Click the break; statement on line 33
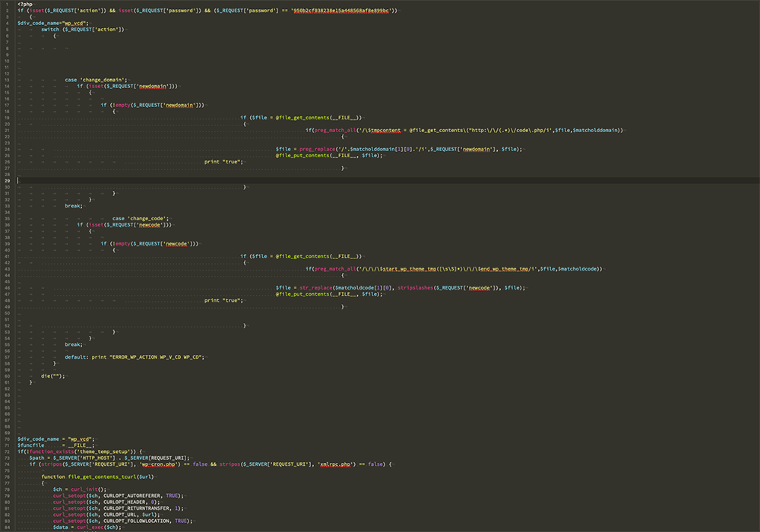 click(74, 205)
